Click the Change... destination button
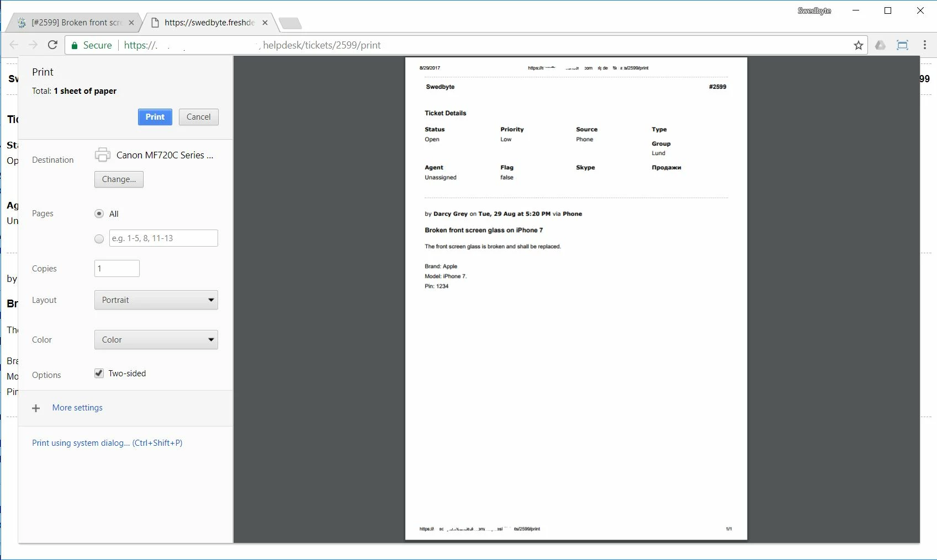Viewport: 937px width, 560px height. coord(119,179)
